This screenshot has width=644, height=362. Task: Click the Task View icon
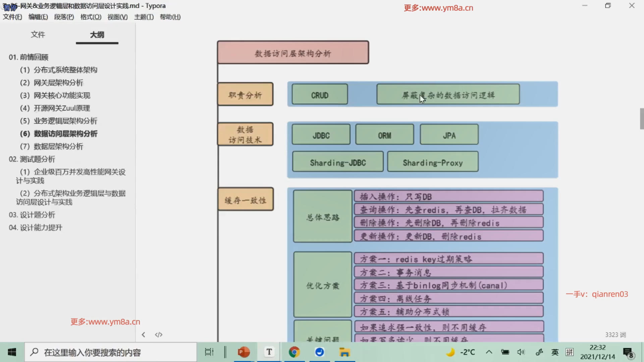point(209,352)
